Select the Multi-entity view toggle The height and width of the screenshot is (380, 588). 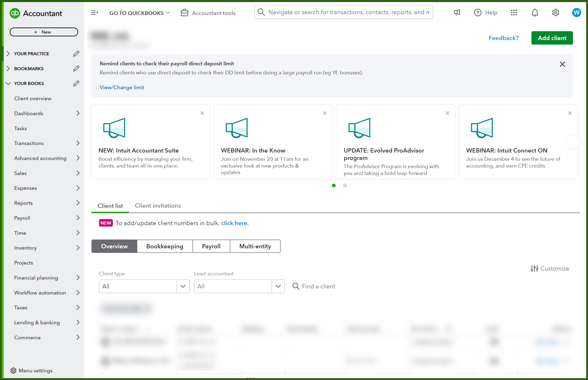click(255, 246)
